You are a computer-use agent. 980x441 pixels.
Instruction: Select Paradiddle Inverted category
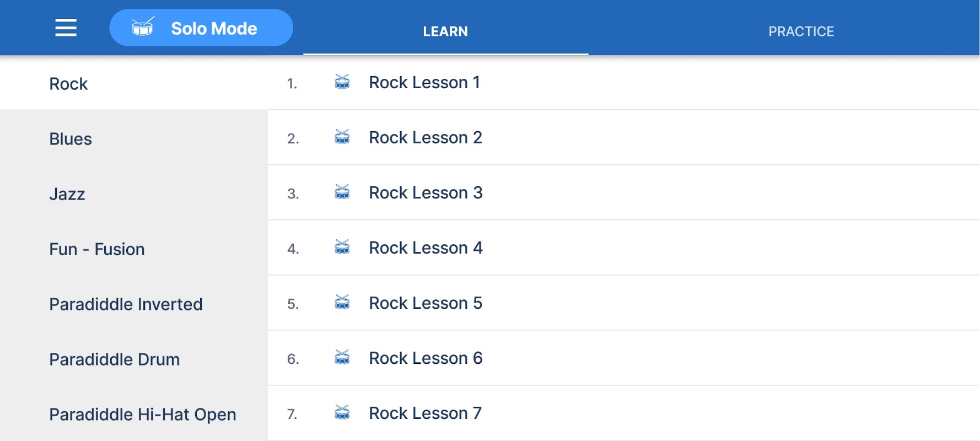(126, 304)
